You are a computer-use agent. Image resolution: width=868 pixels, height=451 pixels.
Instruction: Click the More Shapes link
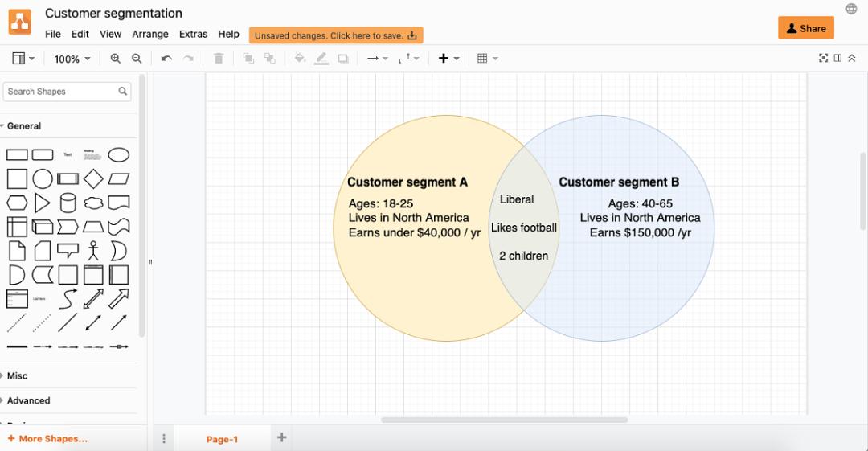click(47, 438)
